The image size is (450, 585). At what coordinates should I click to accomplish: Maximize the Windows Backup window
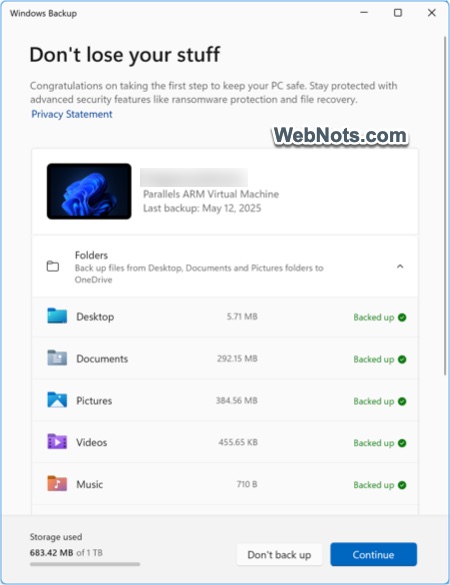point(398,13)
